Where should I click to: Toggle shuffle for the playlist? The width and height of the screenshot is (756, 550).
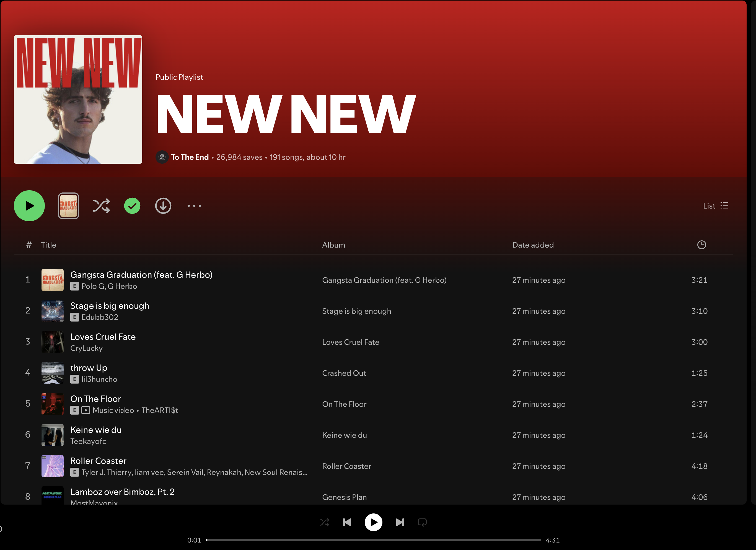click(x=101, y=206)
